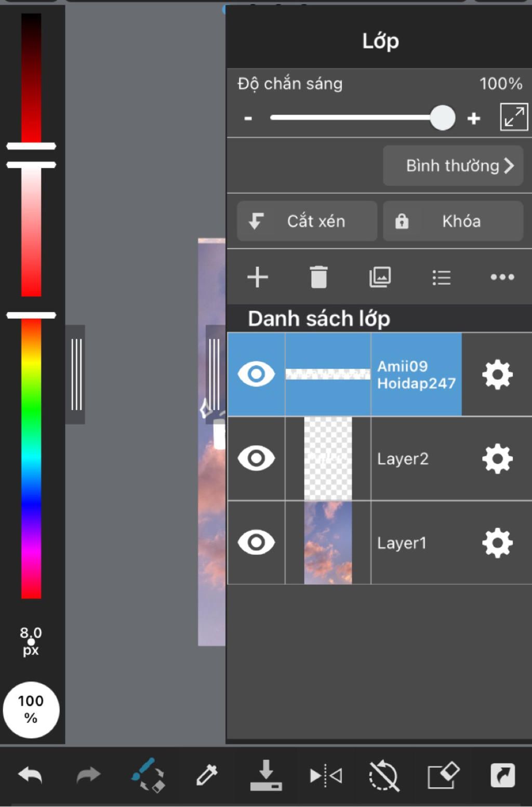Add image layer from gallery icon

[x=380, y=277]
